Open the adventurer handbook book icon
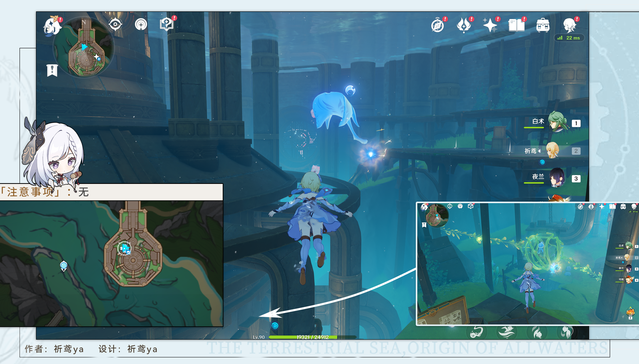The image size is (639, 364). [x=516, y=25]
